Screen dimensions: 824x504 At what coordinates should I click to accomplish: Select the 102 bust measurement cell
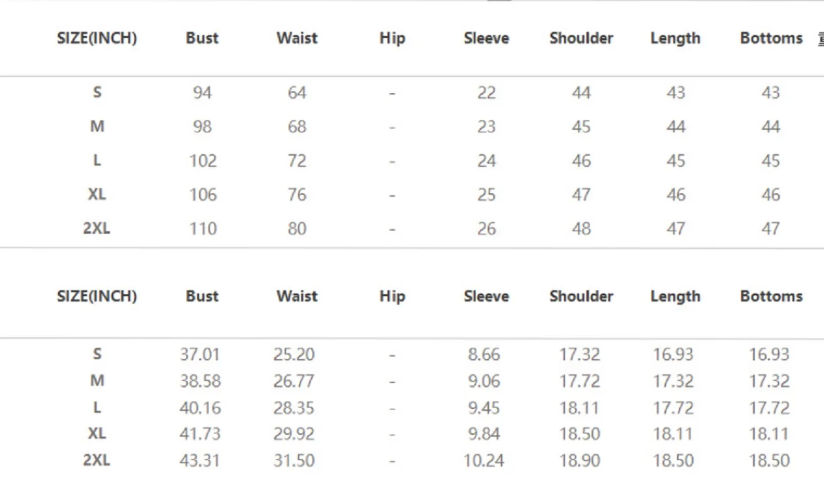(202, 161)
